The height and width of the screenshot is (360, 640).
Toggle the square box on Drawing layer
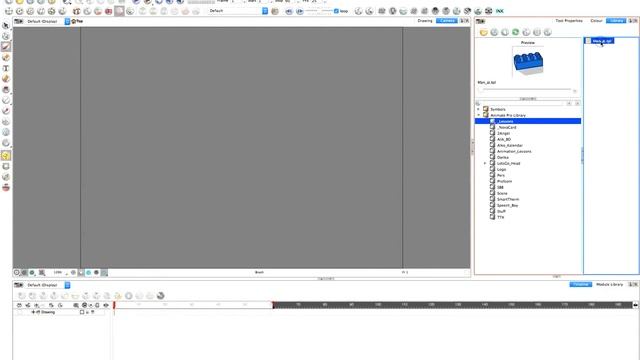82,312
